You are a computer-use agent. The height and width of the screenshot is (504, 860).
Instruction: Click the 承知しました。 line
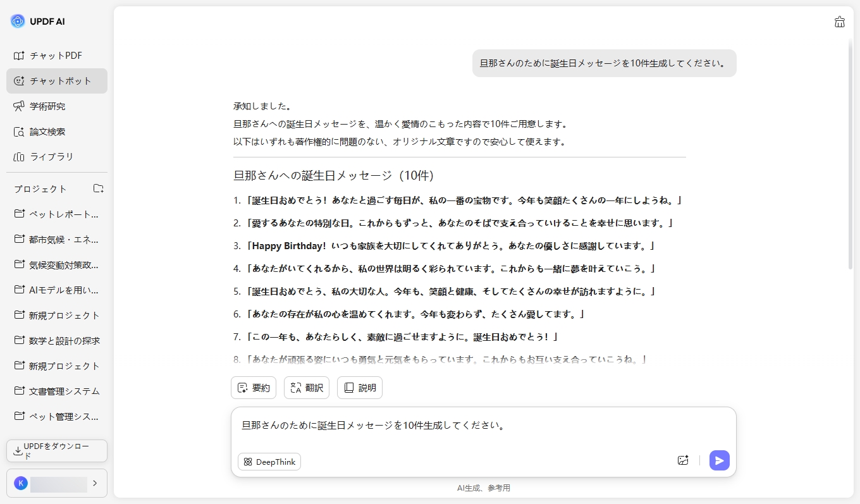(x=262, y=106)
